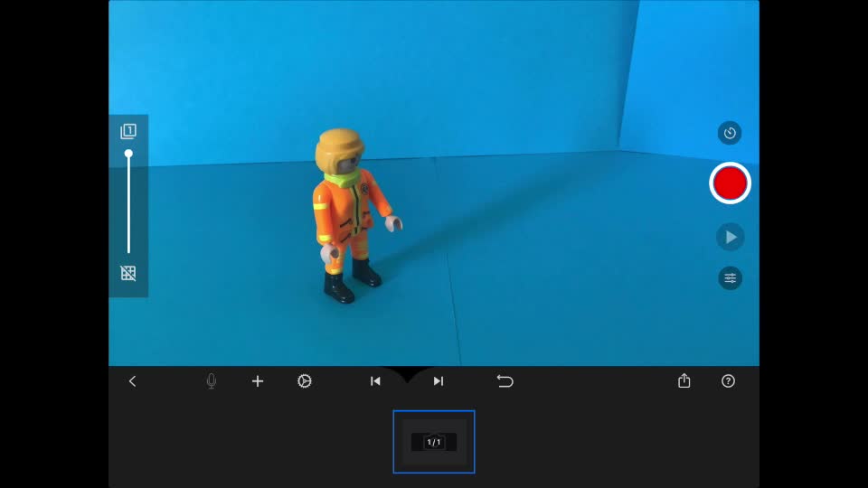Select the 1/1 camera frame thumbnail
Screen dimensions: 868x488
(x=434, y=442)
